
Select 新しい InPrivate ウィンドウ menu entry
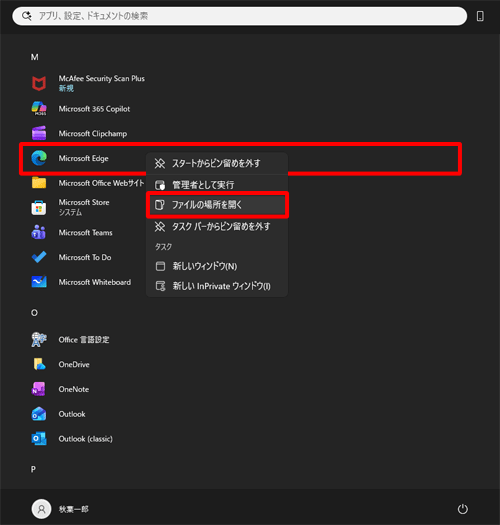pos(217,286)
